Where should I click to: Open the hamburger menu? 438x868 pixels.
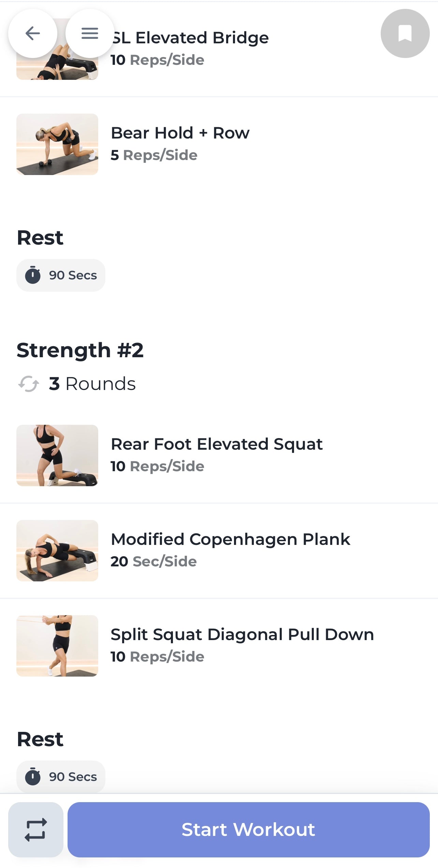[x=90, y=33]
